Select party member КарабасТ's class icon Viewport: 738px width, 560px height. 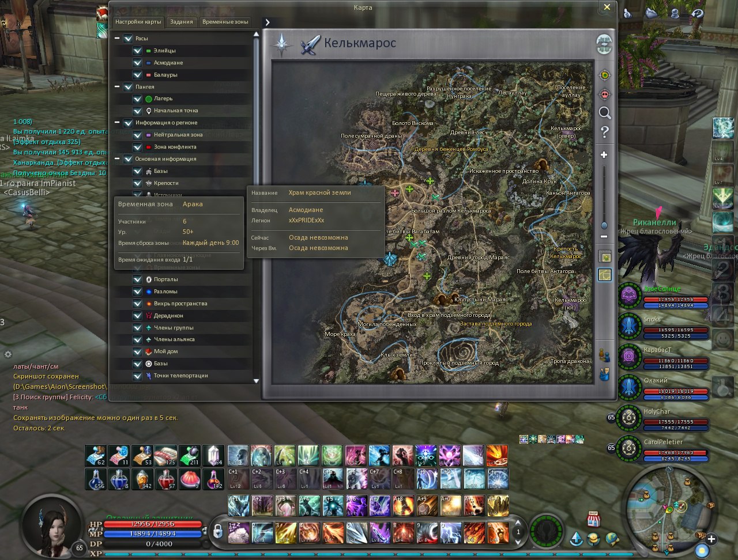coord(629,358)
